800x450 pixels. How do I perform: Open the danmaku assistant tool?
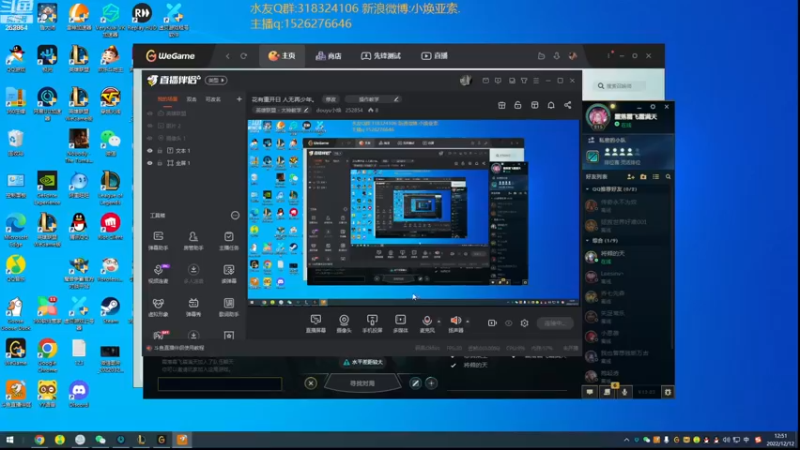(158, 241)
